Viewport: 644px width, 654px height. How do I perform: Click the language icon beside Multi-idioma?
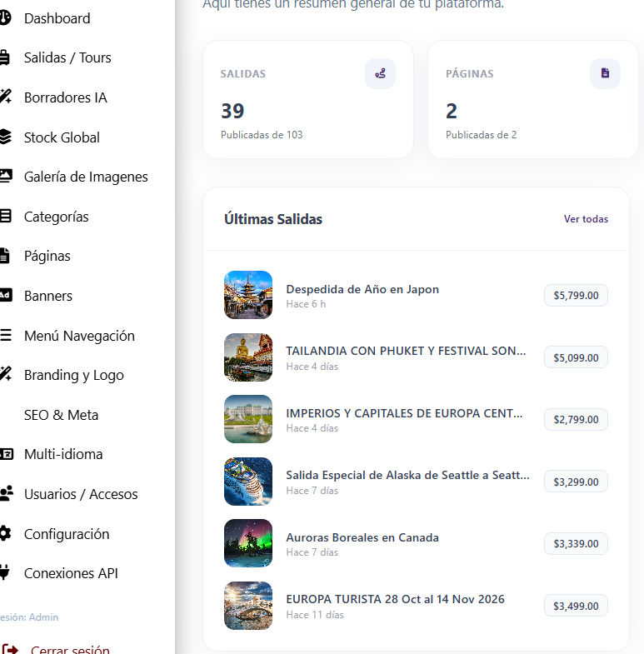[x=7, y=453]
